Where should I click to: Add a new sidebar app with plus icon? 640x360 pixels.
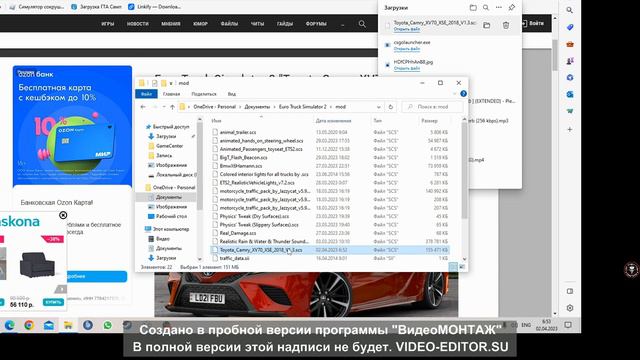pos(570,129)
